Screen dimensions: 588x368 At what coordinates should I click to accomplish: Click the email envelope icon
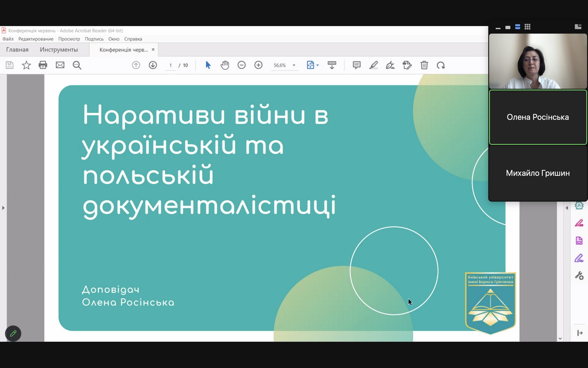(x=60, y=65)
